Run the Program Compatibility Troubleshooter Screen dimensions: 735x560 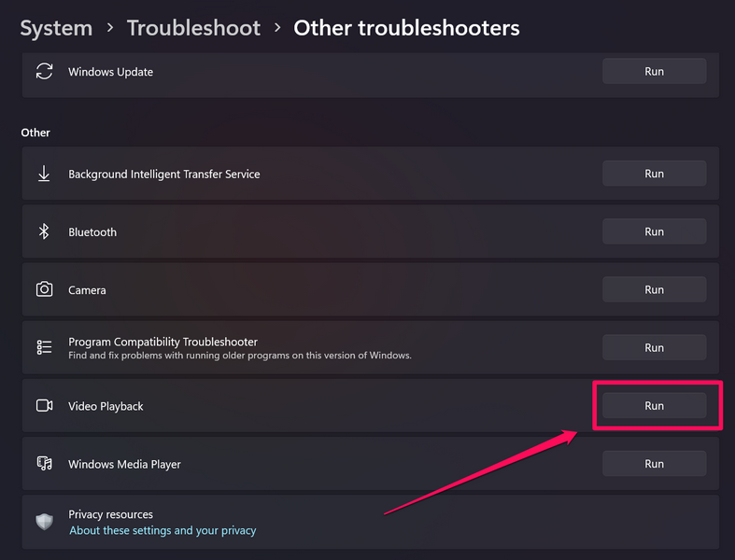click(654, 347)
